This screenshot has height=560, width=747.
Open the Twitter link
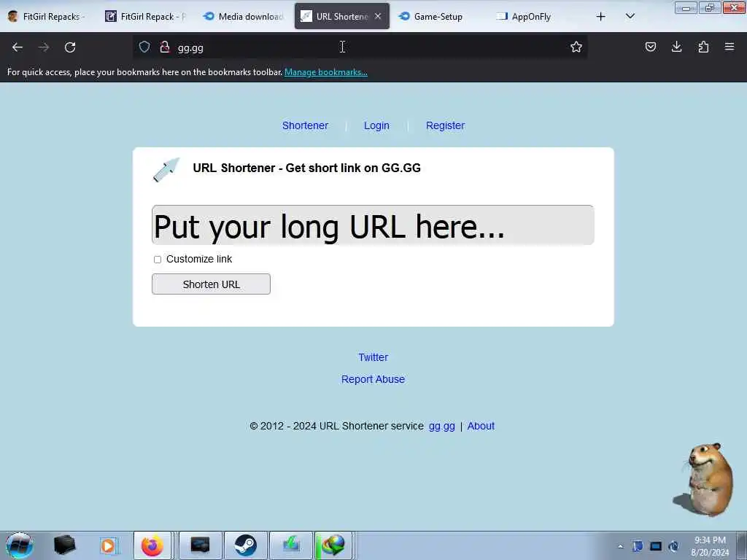coord(373,357)
